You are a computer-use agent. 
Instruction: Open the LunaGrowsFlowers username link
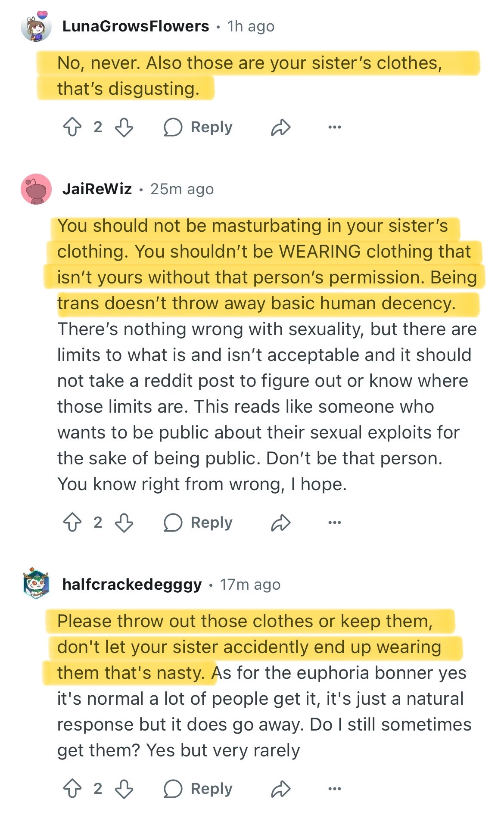(x=136, y=27)
